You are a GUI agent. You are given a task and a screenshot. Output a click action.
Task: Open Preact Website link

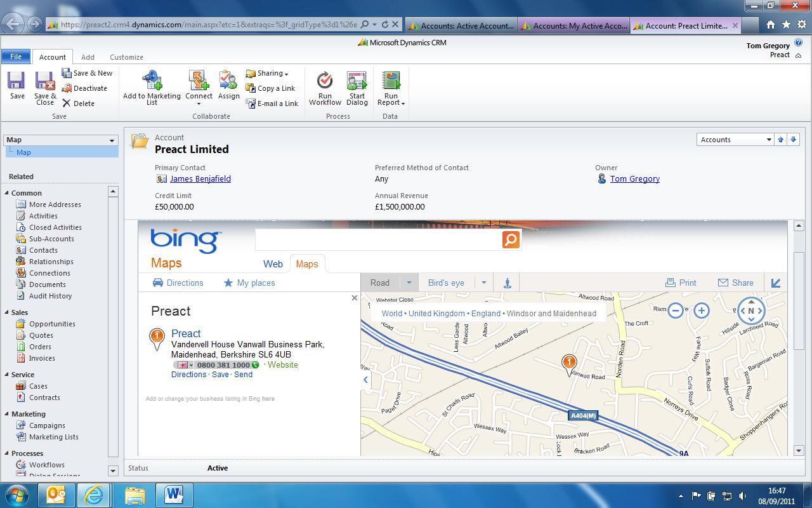point(282,364)
